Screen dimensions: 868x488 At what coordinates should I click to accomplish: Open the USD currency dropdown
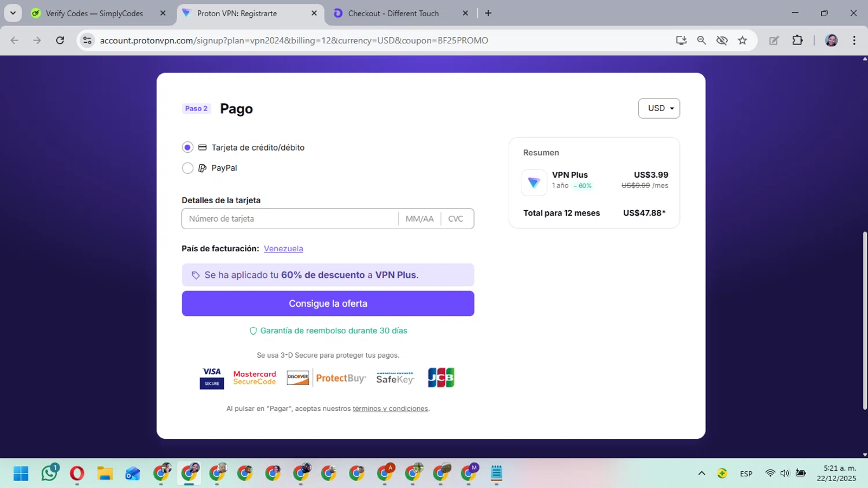(659, 108)
